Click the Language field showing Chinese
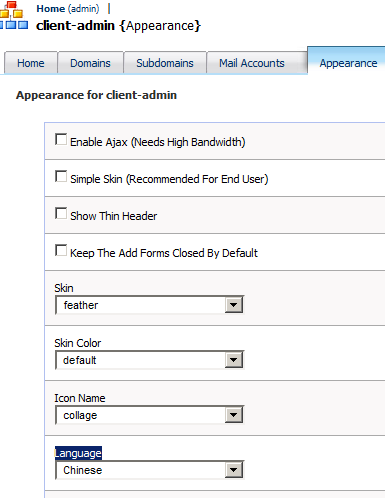The height and width of the screenshot is (498, 385). (x=150, y=470)
